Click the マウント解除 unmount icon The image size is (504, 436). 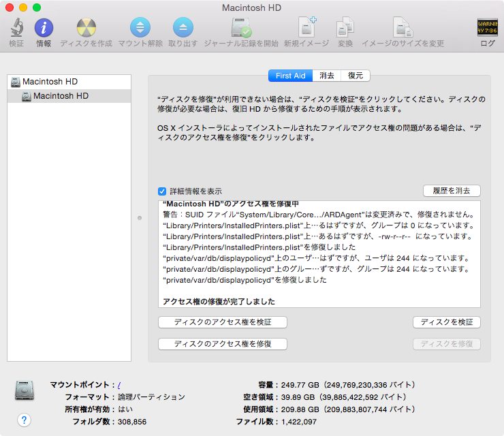[x=140, y=27]
